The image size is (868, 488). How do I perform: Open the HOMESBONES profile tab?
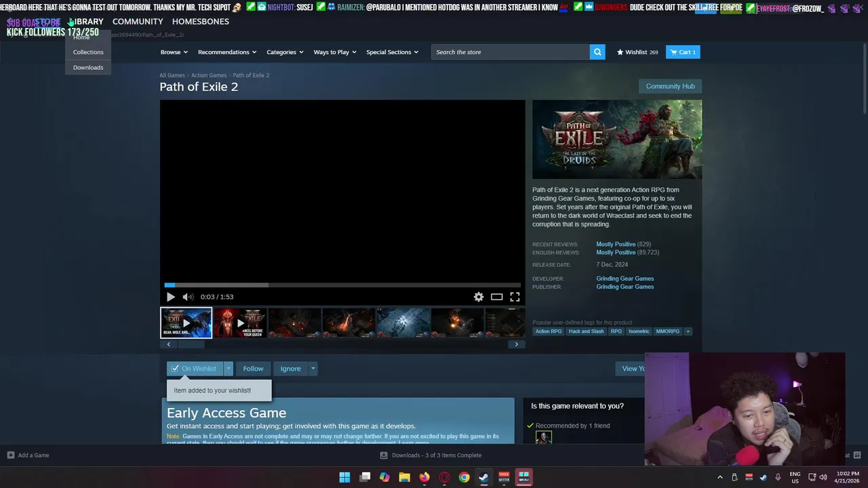click(x=201, y=22)
